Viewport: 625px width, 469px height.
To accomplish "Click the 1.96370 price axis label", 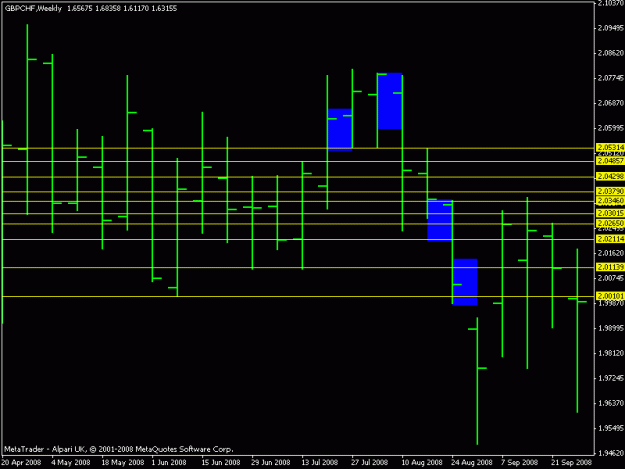I will click(611, 403).
